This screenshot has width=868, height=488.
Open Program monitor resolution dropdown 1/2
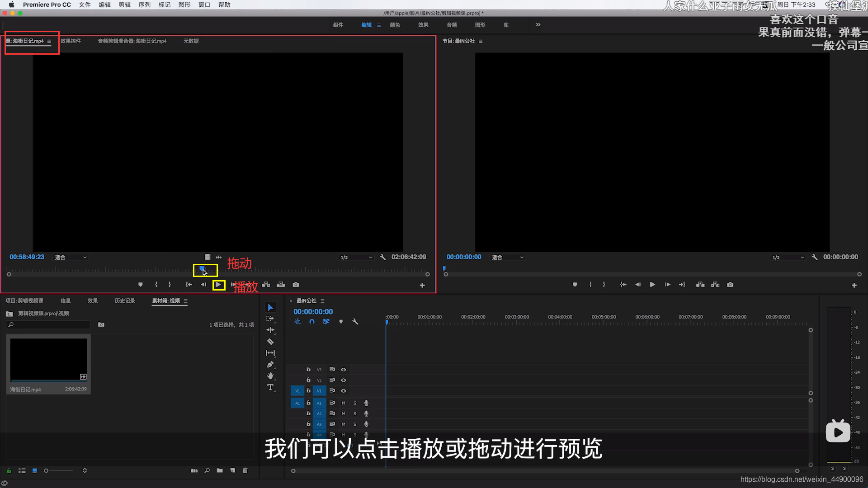click(788, 258)
